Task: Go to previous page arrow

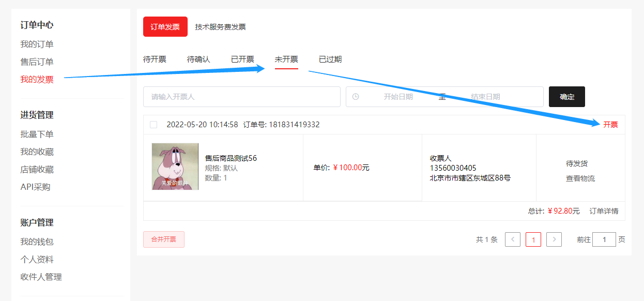Action: (x=512, y=239)
